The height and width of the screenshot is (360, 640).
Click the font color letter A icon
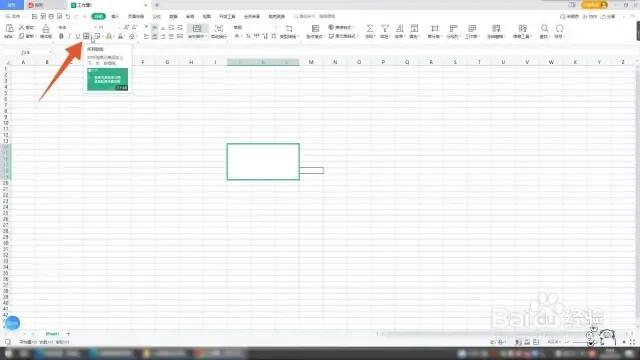tap(120, 36)
